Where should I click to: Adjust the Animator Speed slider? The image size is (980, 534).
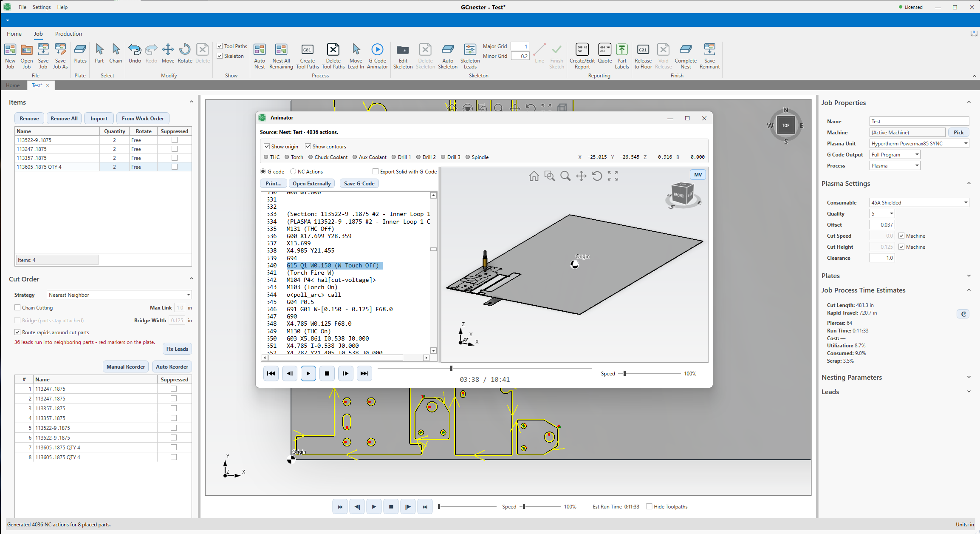tap(624, 373)
